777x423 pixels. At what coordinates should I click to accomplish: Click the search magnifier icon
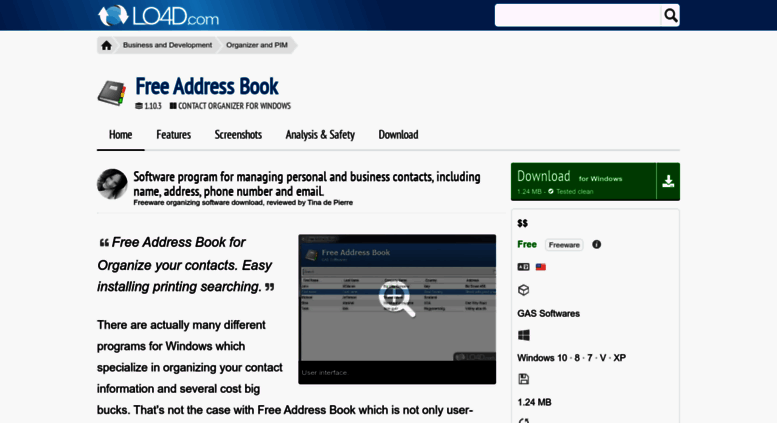670,15
